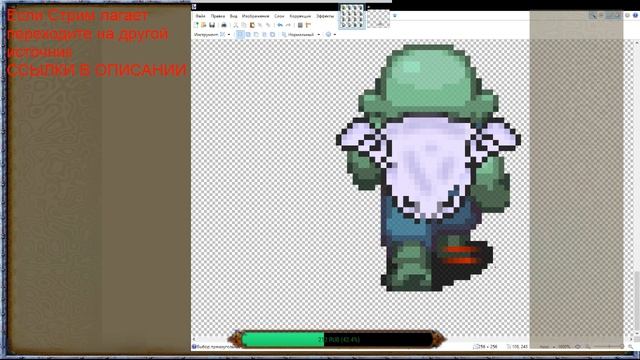Switch to the sprite sheet image thumbnail
Viewport: 640px width, 360px height.
351,17
